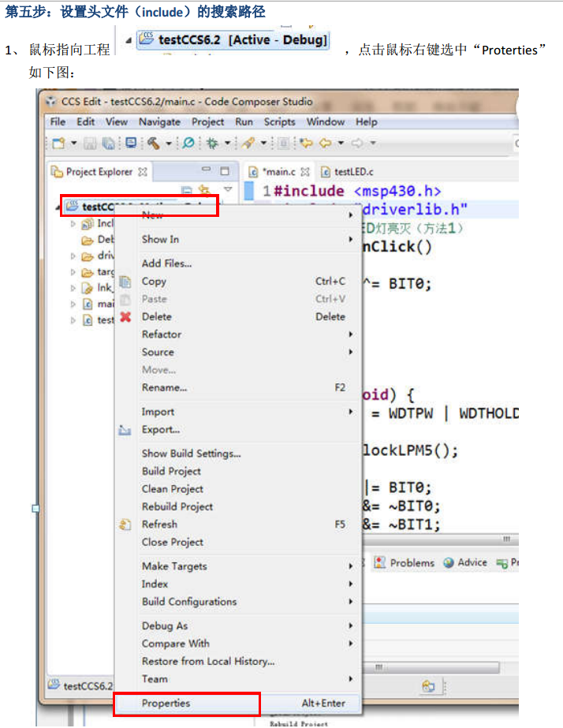This screenshot has width=563, height=728.
Task: Open the Project menu
Action: coord(207,122)
